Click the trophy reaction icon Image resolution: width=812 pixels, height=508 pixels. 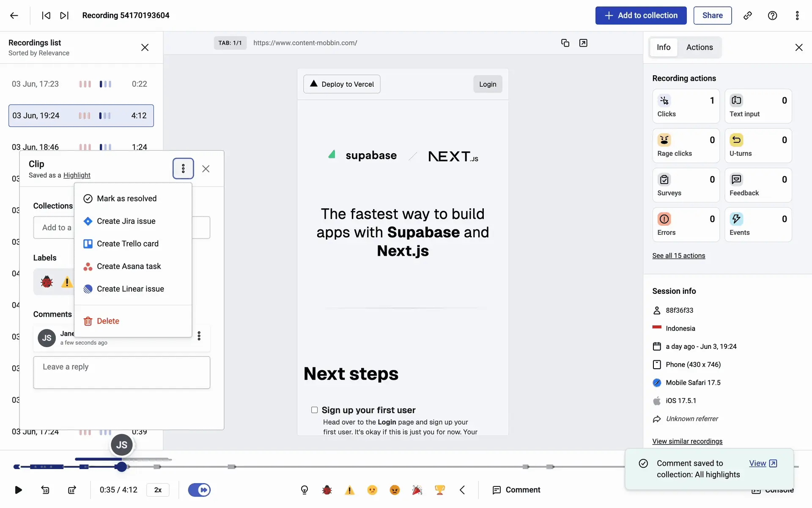439,490
